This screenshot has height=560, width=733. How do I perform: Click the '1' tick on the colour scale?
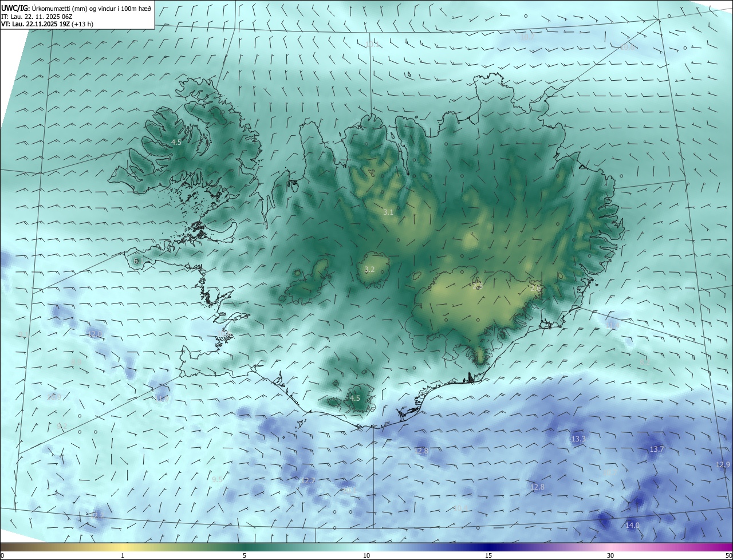tap(123, 555)
